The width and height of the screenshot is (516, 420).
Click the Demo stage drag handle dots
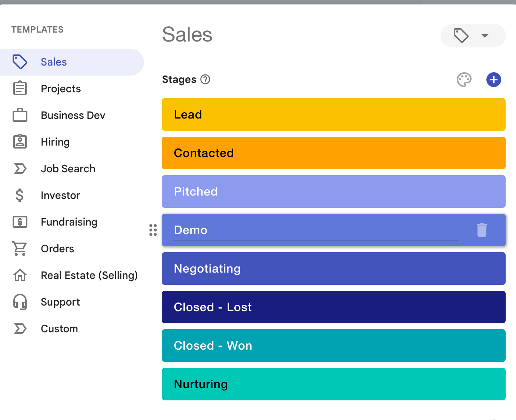[x=153, y=230]
